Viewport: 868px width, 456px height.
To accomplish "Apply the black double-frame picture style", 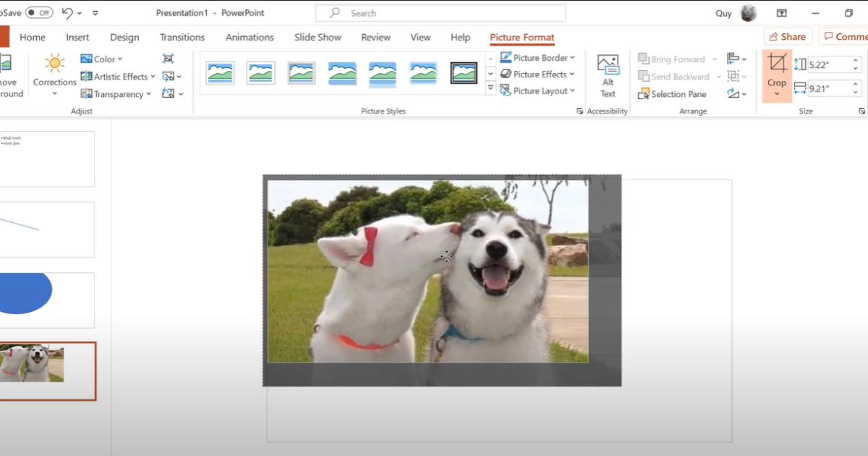I will pyautogui.click(x=464, y=73).
